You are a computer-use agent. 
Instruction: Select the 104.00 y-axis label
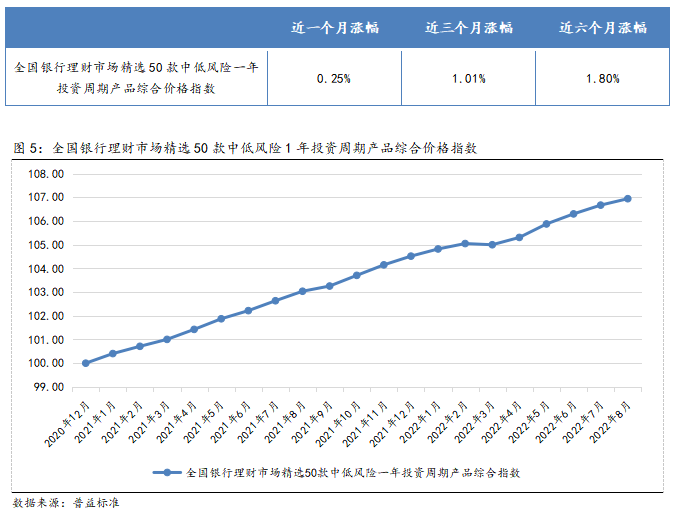[x=46, y=269]
